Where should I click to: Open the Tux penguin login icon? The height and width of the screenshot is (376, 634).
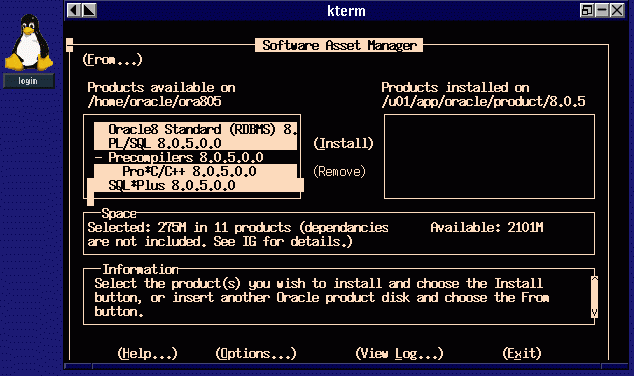[28, 42]
